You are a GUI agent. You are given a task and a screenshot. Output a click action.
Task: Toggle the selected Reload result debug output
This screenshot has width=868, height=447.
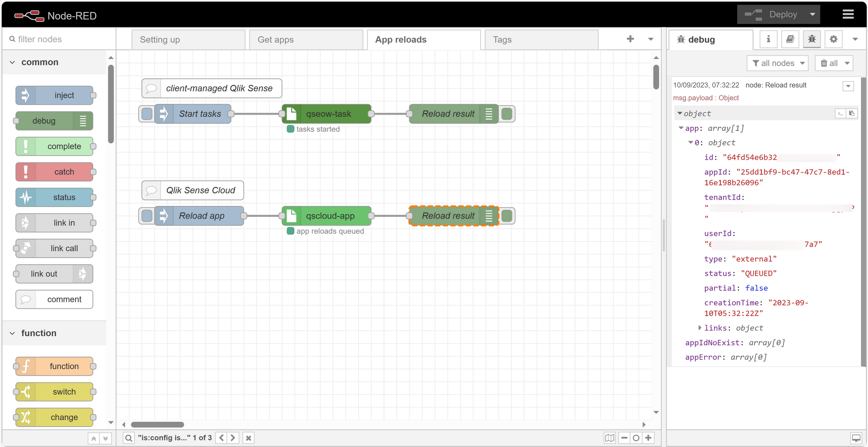coord(506,216)
